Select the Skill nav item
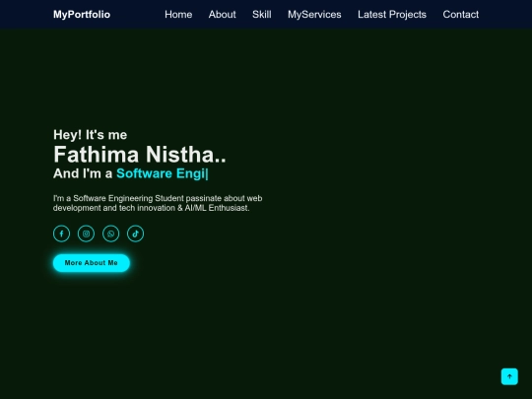The image size is (532, 399). click(262, 14)
